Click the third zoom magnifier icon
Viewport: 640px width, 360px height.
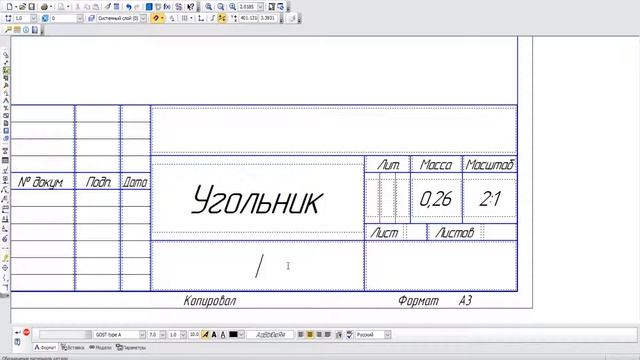(x=232, y=7)
